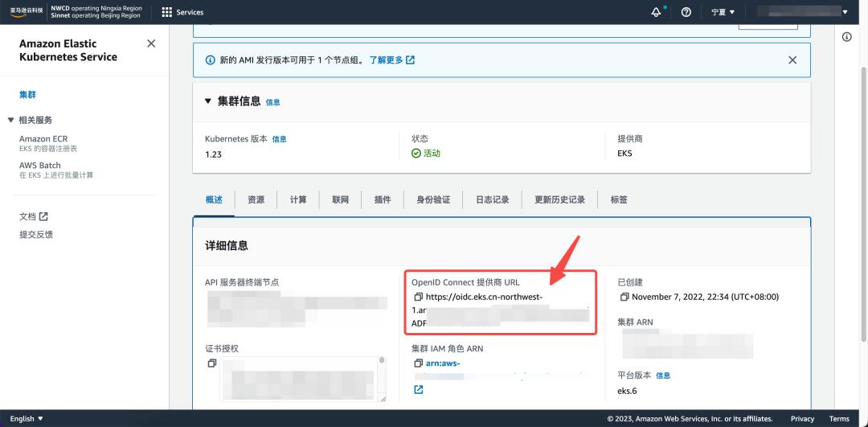Click the Kubernetes version 1.23 value

tap(213, 154)
